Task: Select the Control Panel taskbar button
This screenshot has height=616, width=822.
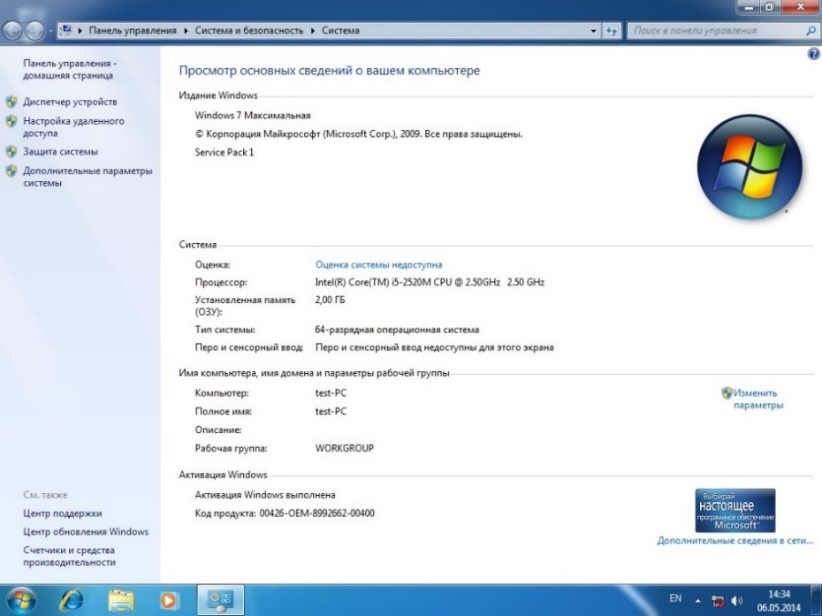Action: pyautogui.click(x=220, y=600)
